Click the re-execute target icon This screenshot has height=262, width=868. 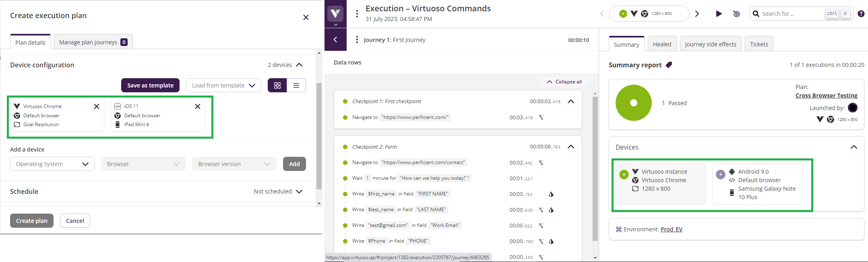pos(736,14)
